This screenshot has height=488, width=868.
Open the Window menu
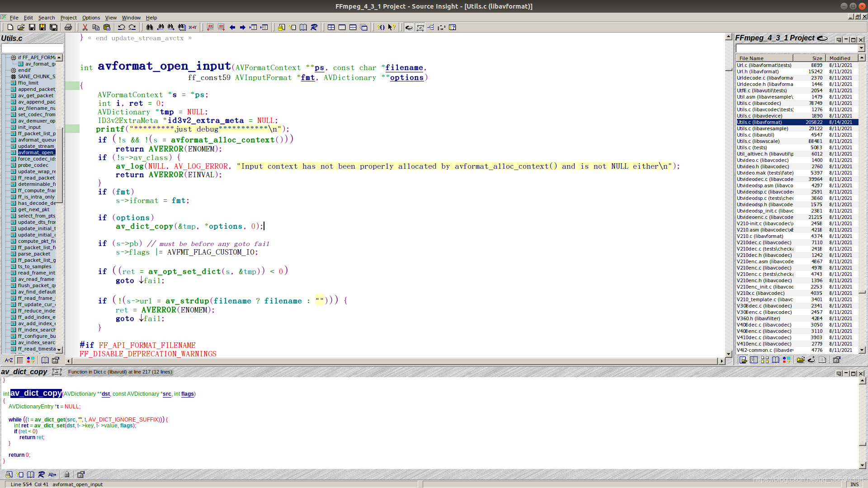click(x=131, y=18)
